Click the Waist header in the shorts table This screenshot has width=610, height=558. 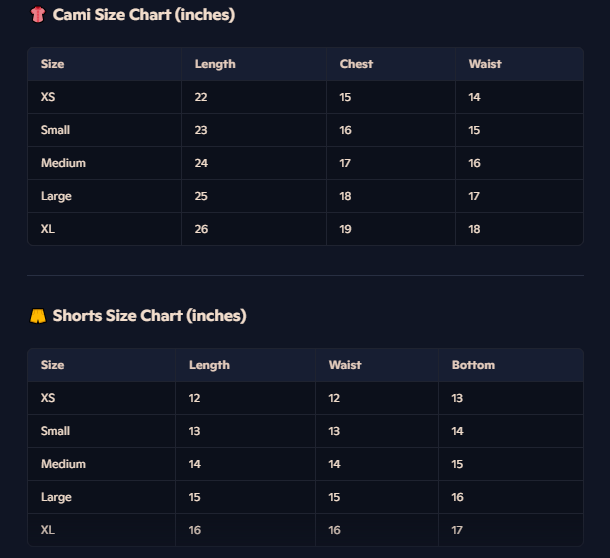(345, 365)
